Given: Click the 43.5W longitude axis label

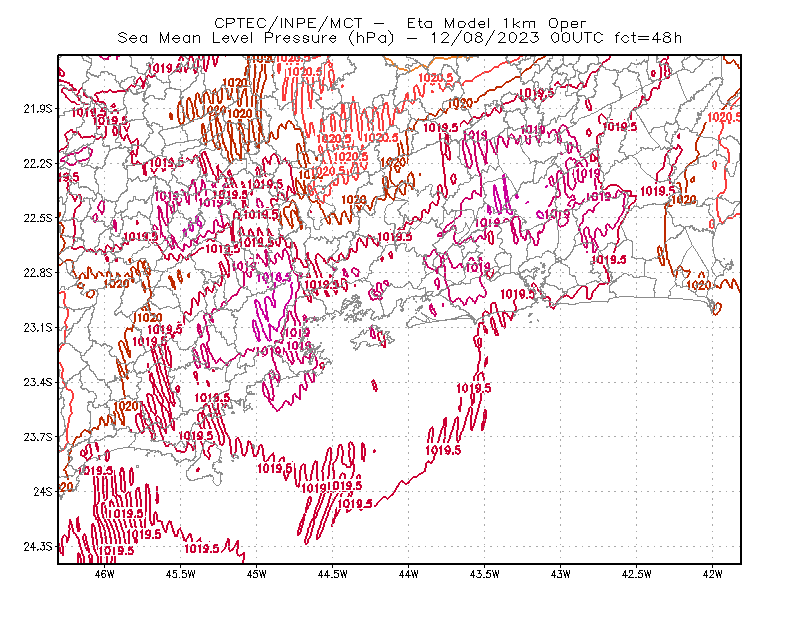Looking at the screenshot, I should 485,574.
